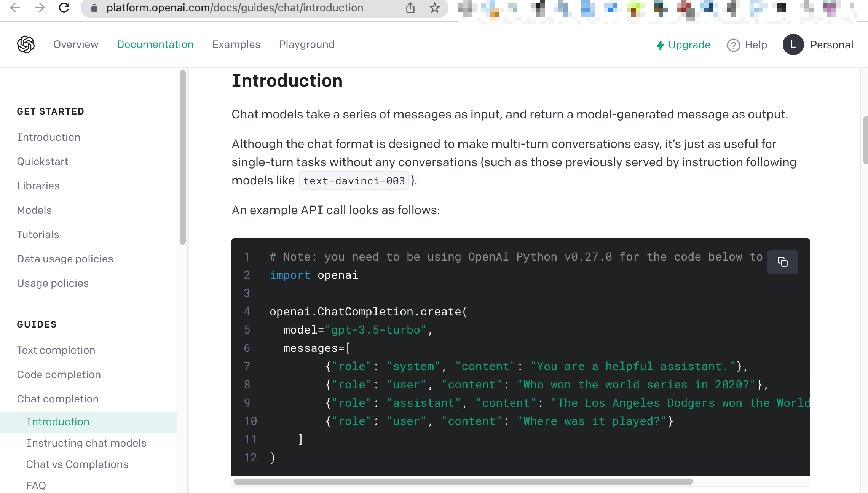
Task: Click the OpenAI logo
Action: tap(26, 45)
